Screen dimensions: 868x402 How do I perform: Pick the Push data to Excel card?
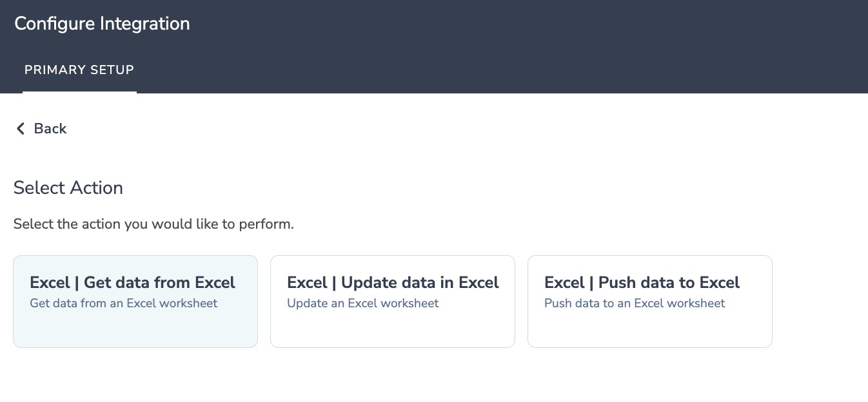tap(649, 301)
